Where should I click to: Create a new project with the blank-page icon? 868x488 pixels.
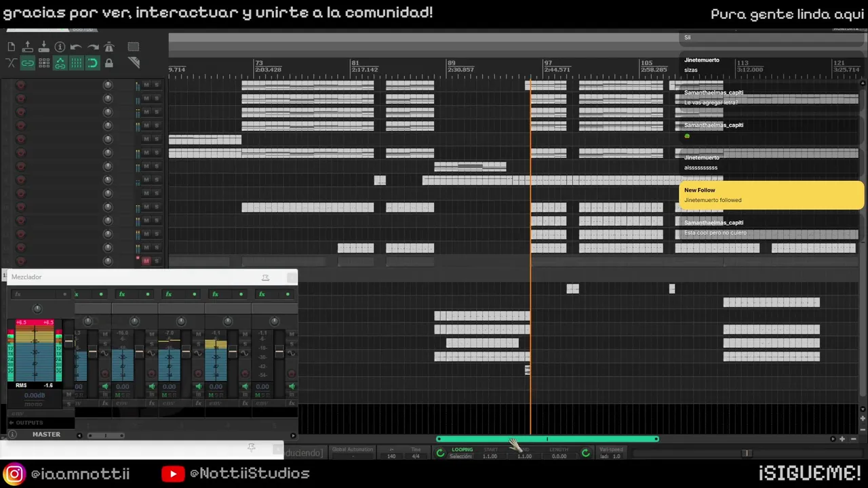pos(12,47)
